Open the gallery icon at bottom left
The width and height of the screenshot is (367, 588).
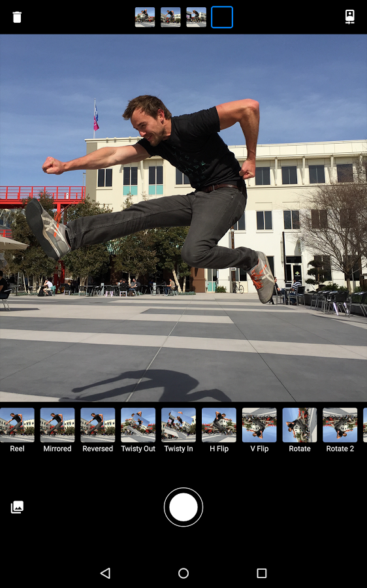click(17, 507)
